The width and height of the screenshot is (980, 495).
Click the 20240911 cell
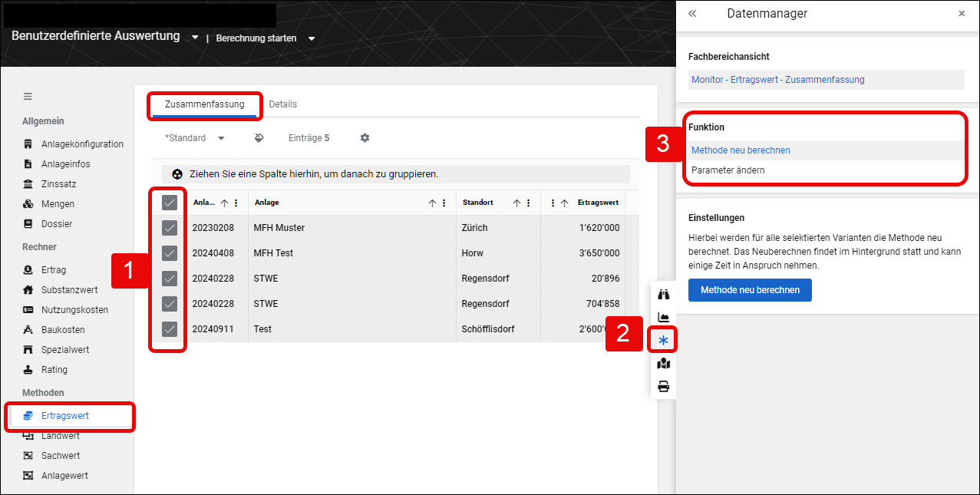[215, 329]
